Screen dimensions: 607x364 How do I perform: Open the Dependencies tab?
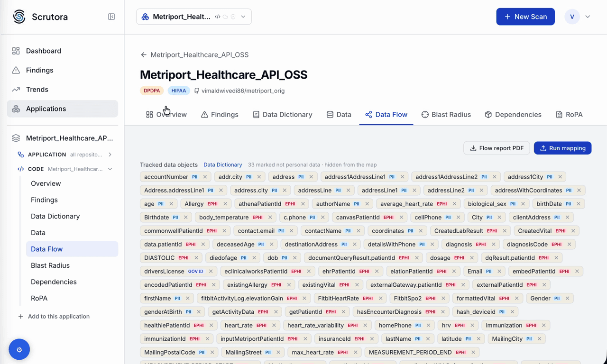point(513,115)
